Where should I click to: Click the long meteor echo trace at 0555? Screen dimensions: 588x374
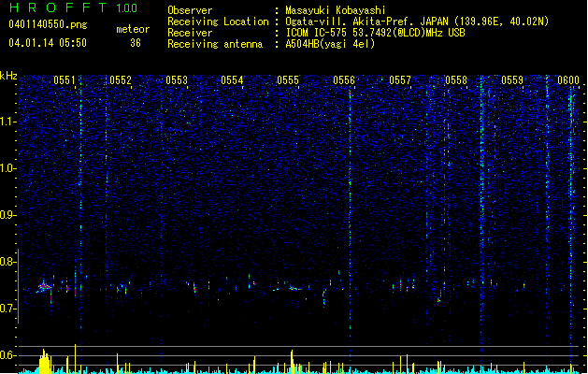(295, 289)
